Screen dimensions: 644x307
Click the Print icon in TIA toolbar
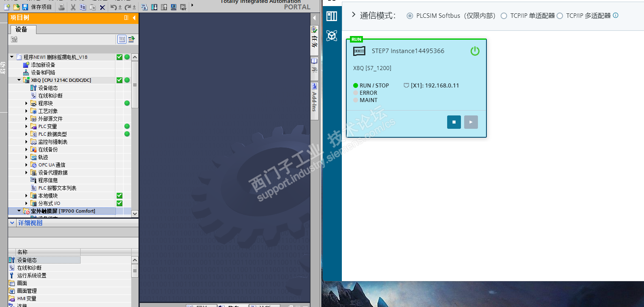tap(62, 7)
